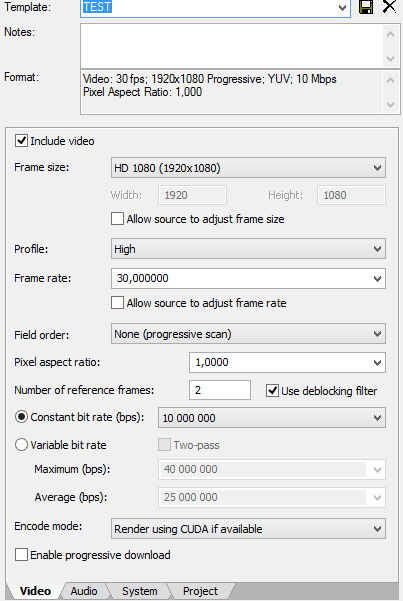Open the Frame size dropdown
Image resolution: width=403 pixels, height=601 pixels.
[x=248, y=167]
